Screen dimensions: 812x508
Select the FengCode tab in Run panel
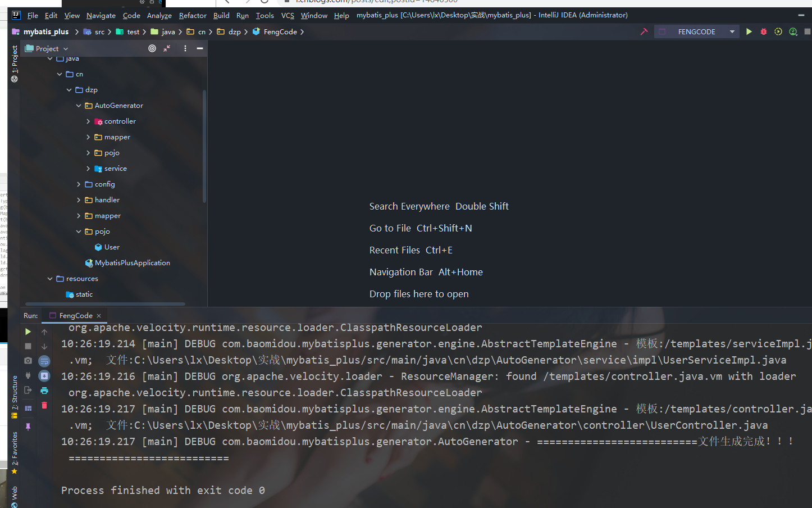75,316
